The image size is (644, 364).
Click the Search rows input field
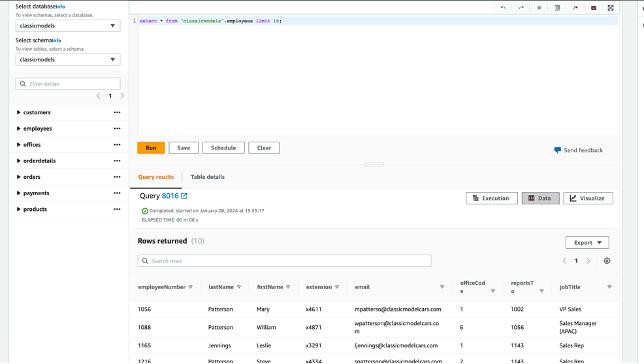click(x=284, y=261)
